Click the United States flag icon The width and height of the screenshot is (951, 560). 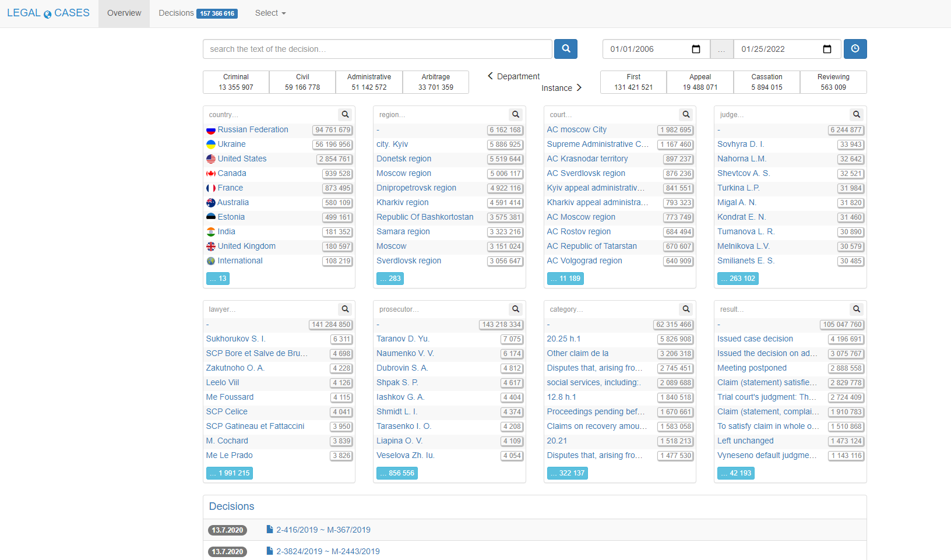(211, 159)
